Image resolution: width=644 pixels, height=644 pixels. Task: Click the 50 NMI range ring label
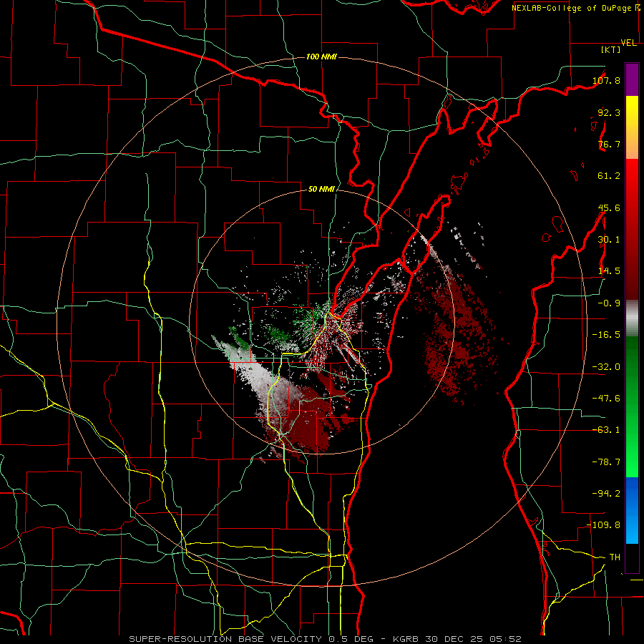(x=321, y=189)
